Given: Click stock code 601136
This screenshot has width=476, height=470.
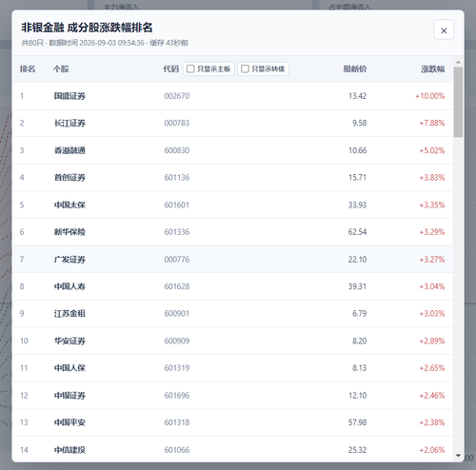Looking at the screenshot, I should tap(177, 178).
